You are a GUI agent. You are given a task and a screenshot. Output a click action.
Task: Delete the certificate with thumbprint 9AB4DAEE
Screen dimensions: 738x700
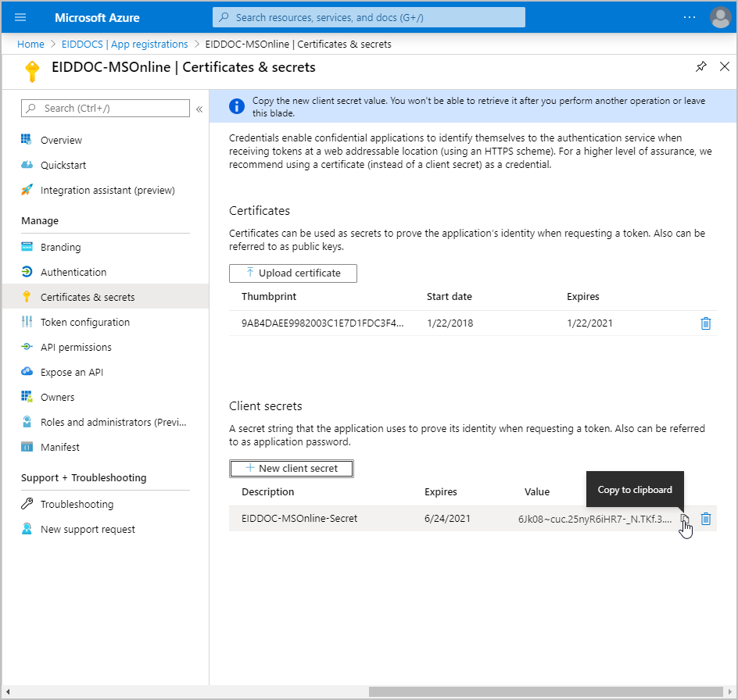click(x=706, y=323)
